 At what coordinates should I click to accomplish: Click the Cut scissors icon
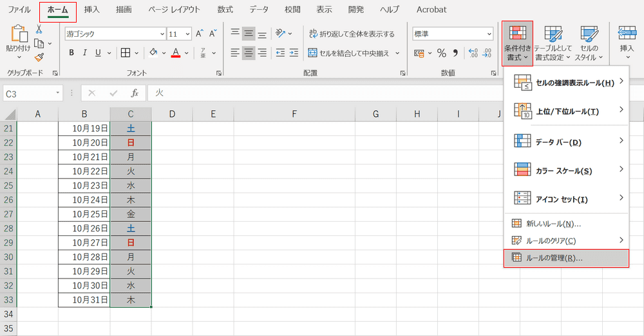pyautogui.click(x=39, y=29)
